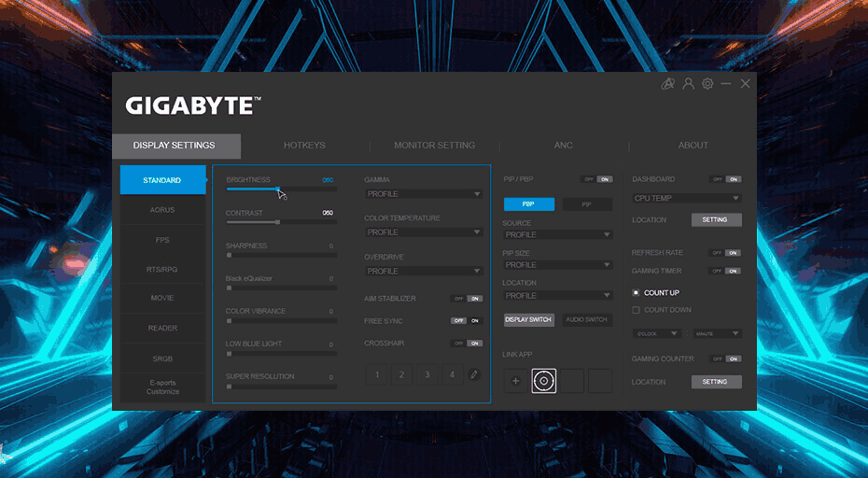Image resolution: width=868 pixels, height=478 pixels.
Task: Click the user account profile icon
Action: [x=688, y=84]
